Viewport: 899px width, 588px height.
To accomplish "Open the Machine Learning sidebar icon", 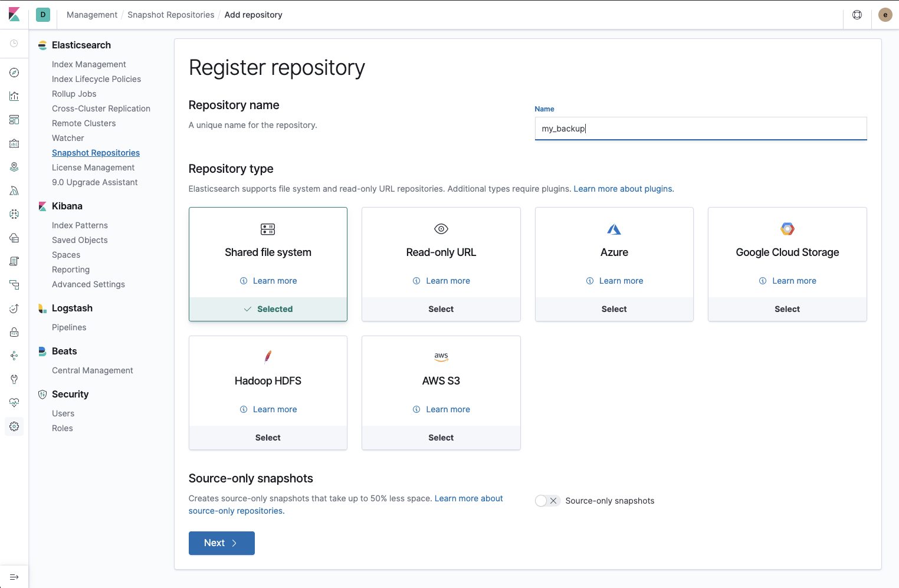I will coord(14,214).
